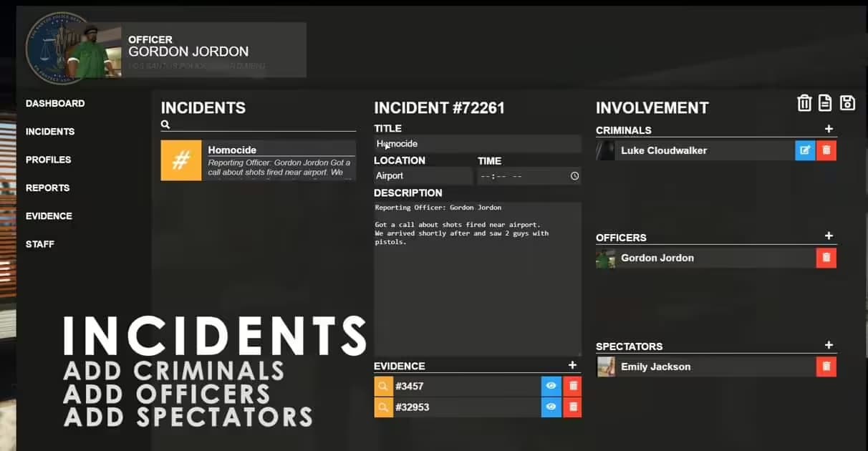Open the time picker clock icon
This screenshot has width=868, height=451.
point(574,175)
